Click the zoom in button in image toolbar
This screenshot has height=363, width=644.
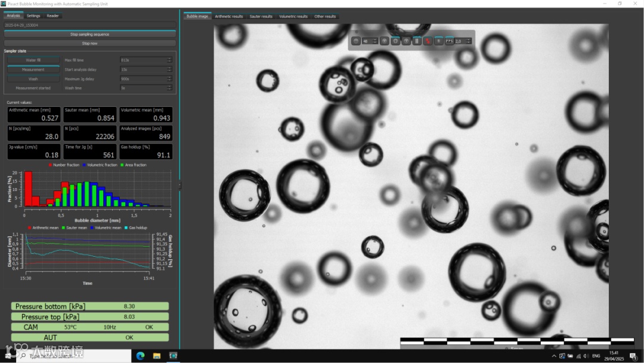(x=385, y=41)
